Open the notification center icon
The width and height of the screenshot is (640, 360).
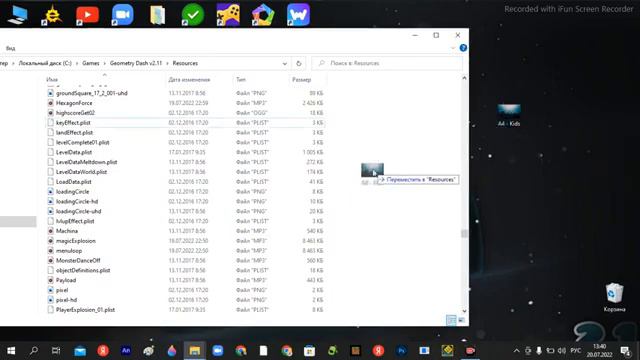[625, 351]
